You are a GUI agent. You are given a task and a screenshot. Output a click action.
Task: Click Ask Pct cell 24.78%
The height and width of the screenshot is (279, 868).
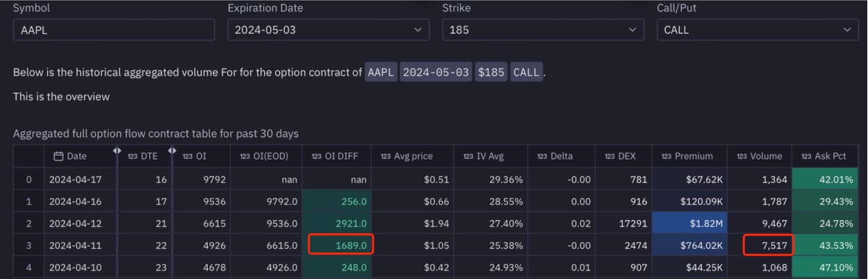[x=824, y=224]
